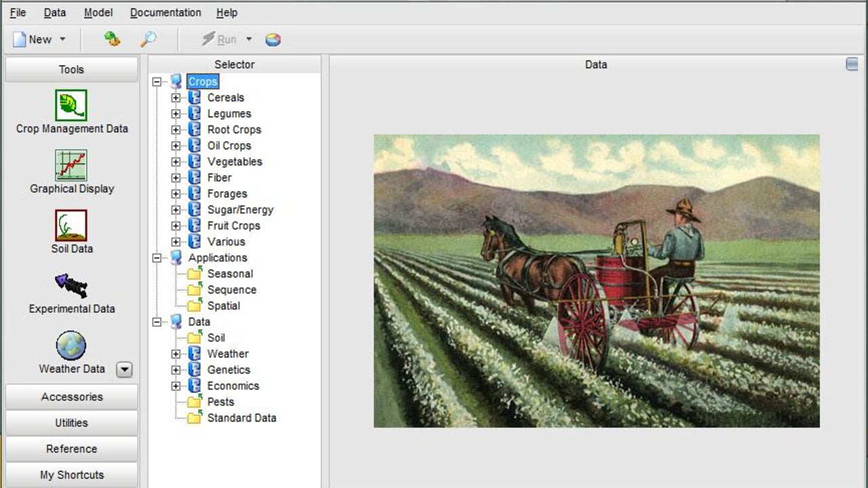Open the Weather Data globe icon

pos(71,346)
